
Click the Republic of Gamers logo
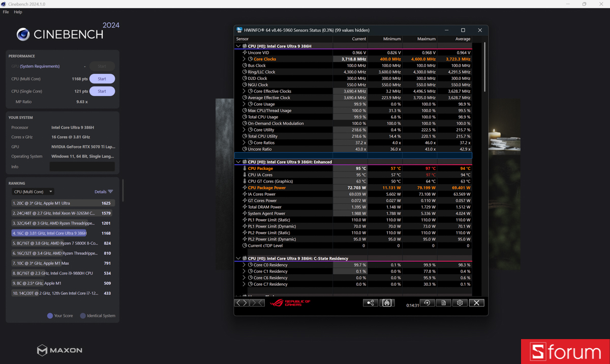pyautogui.click(x=290, y=303)
